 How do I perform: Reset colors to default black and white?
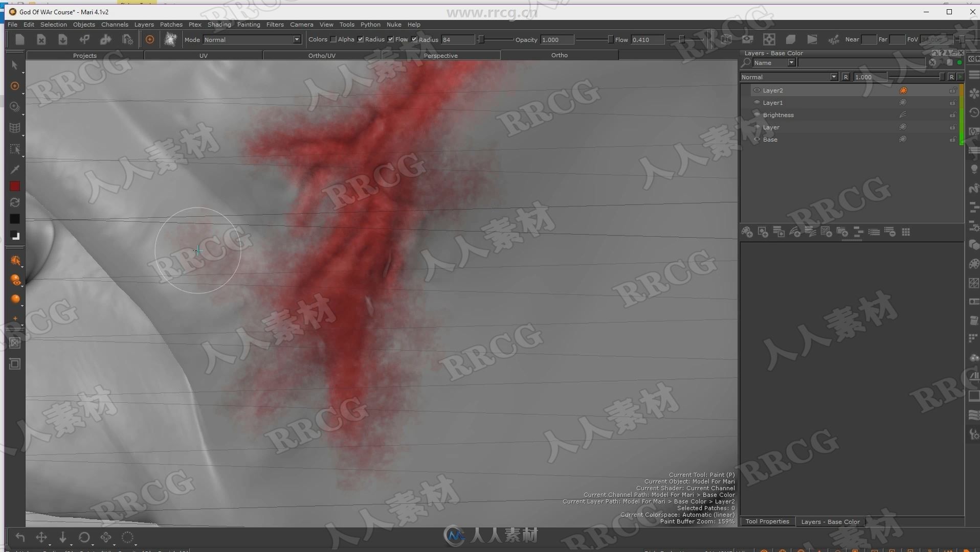(15, 236)
